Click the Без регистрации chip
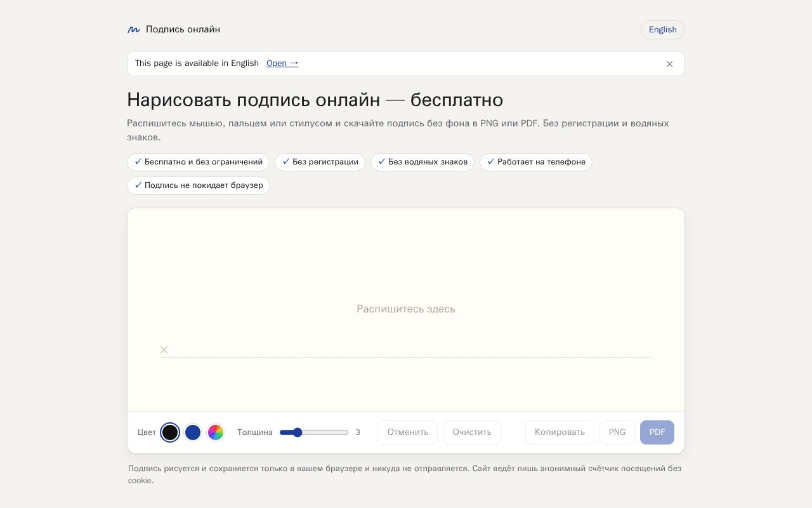The width and height of the screenshot is (812, 508). pos(320,162)
